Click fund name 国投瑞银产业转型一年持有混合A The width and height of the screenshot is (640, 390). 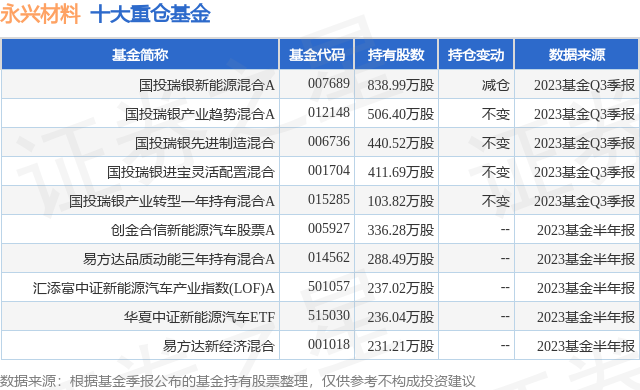point(171,201)
